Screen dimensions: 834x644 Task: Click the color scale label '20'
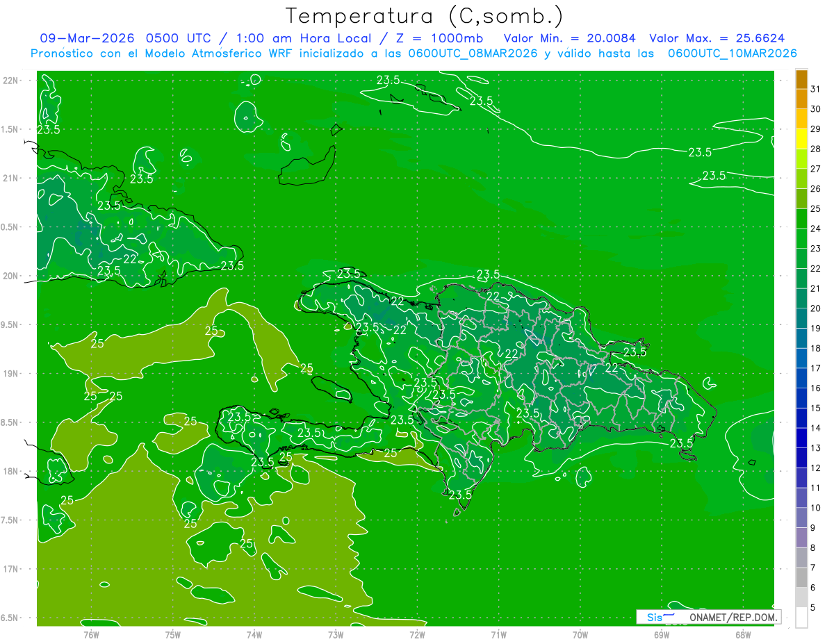click(x=815, y=308)
